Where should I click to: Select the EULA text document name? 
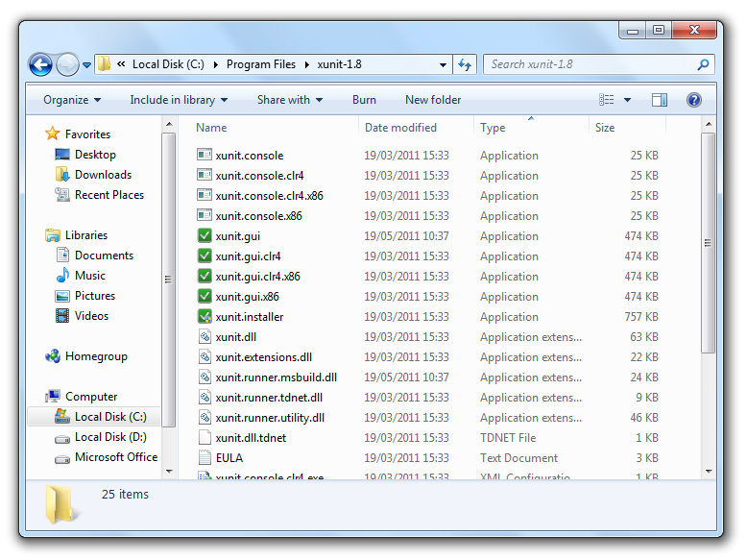229,458
